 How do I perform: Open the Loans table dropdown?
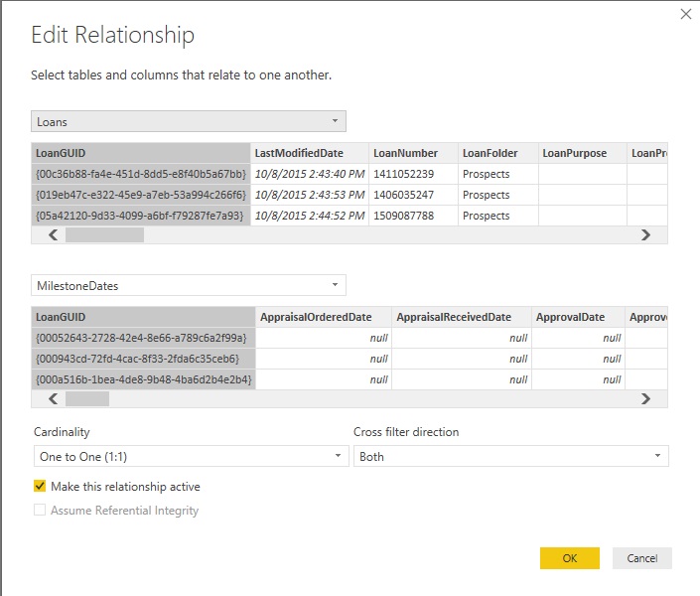click(x=189, y=121)
